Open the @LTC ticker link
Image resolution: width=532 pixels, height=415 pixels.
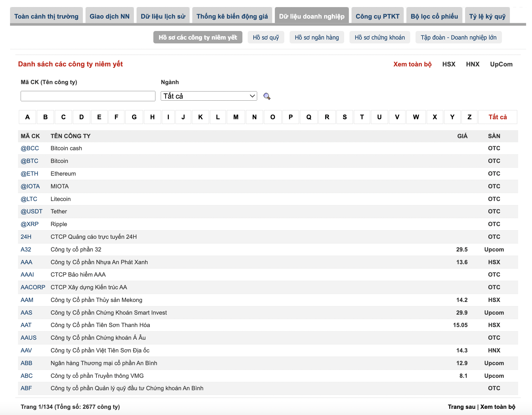[x=29, y=199]
